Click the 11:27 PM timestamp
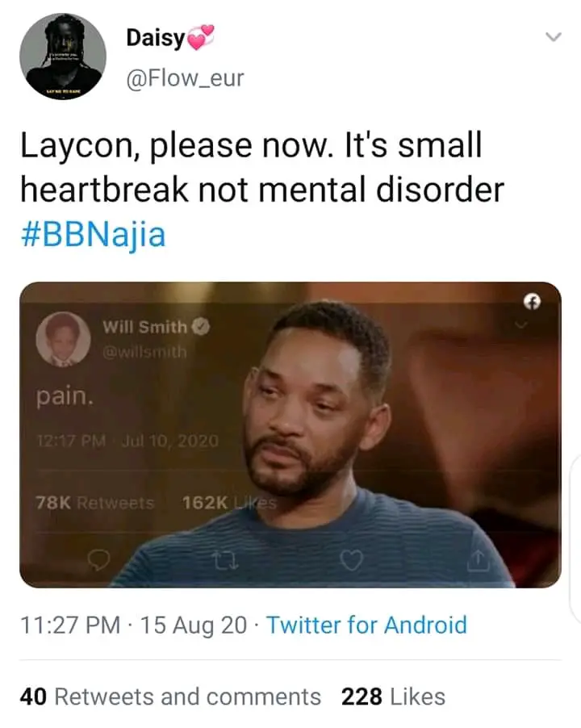581x728 pixels. click(x=70, y=625)
